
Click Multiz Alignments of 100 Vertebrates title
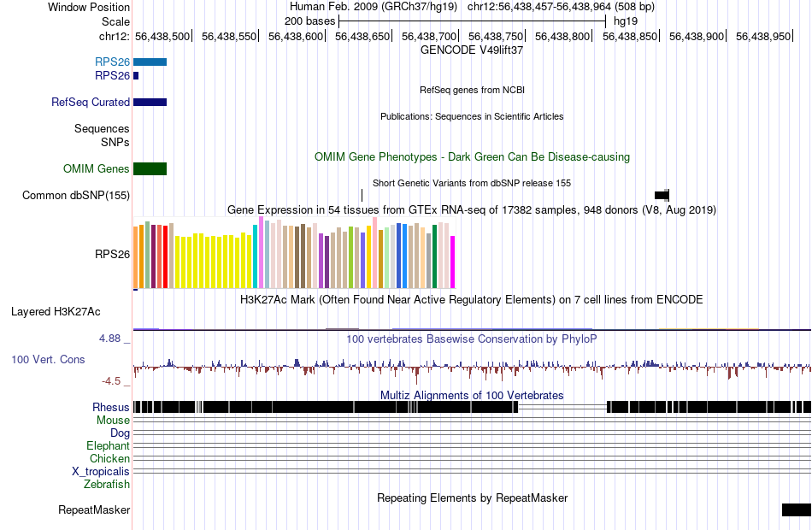[x=472, y=395]
